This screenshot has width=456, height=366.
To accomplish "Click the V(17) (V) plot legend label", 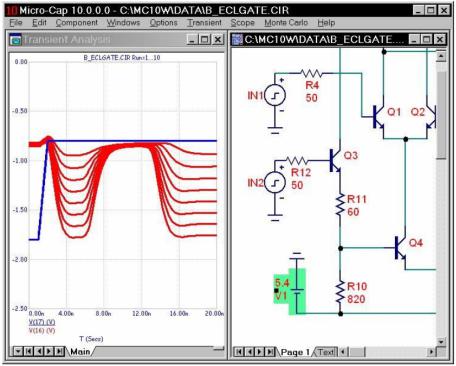I will click(x=42, y=322).
